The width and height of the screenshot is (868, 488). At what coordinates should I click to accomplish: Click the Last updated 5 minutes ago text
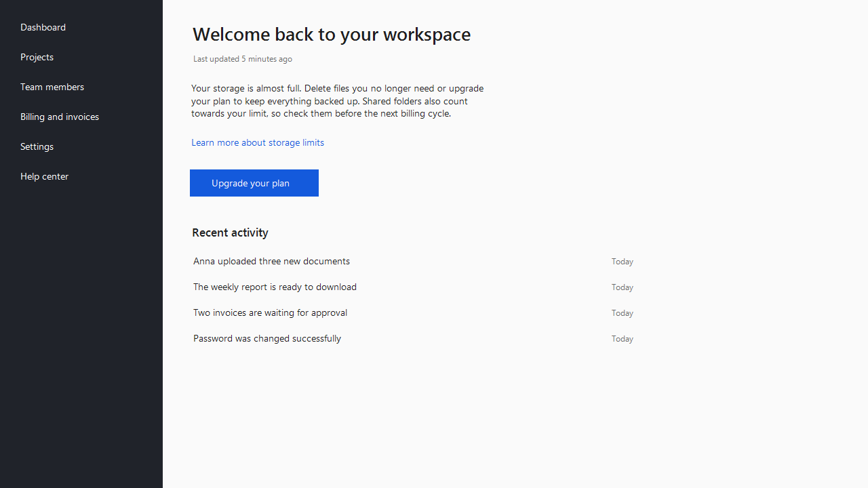(x=243, y=59)
